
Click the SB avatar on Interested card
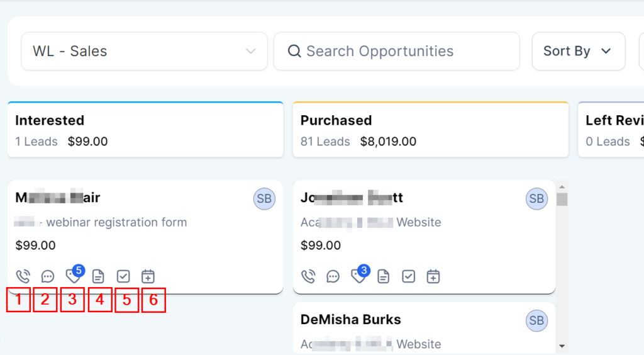point(264,199)
